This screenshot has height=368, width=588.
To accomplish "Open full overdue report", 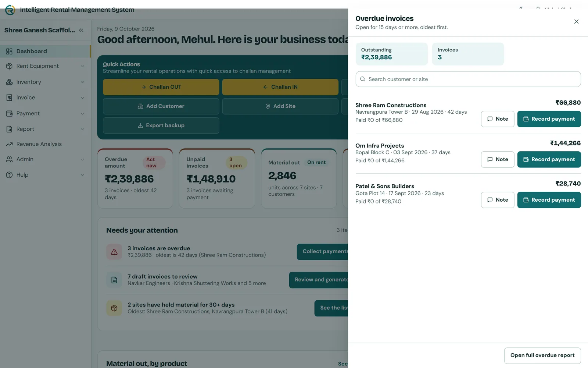I will point(542,355).
